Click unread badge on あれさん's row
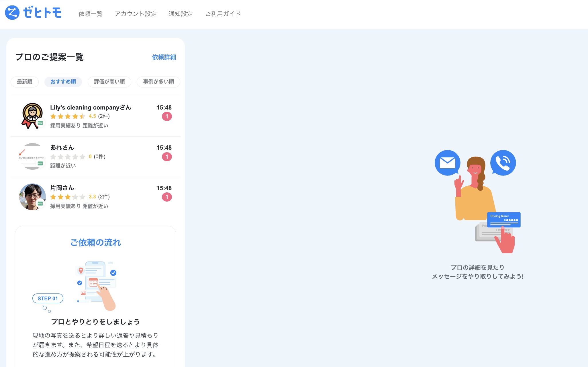 coord(167,157)
